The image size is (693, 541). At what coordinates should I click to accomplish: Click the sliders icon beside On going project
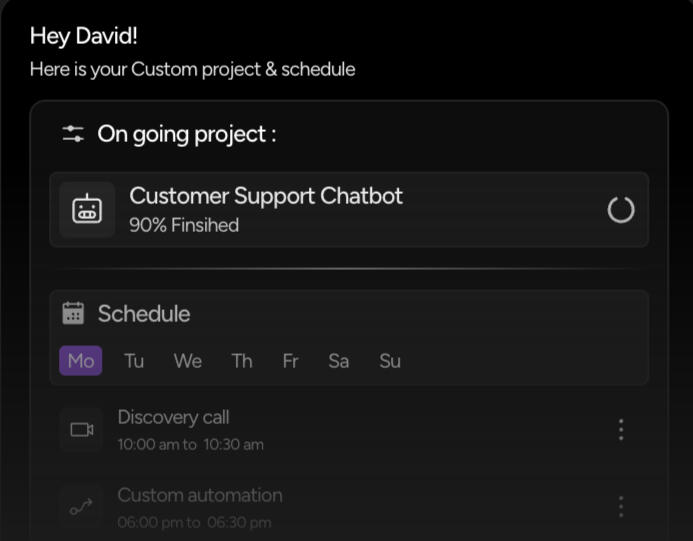point(73,134)
